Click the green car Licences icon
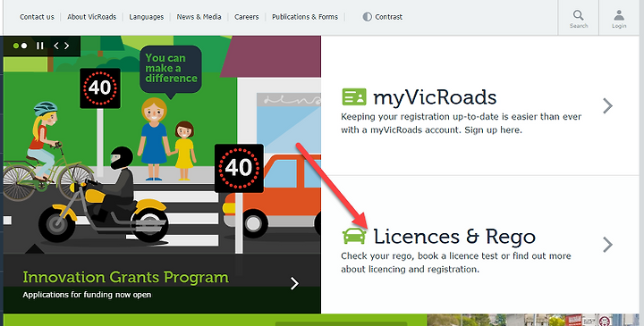Image resolution: width=644 pixels, height=326 pixels. [x=354, y=236]
